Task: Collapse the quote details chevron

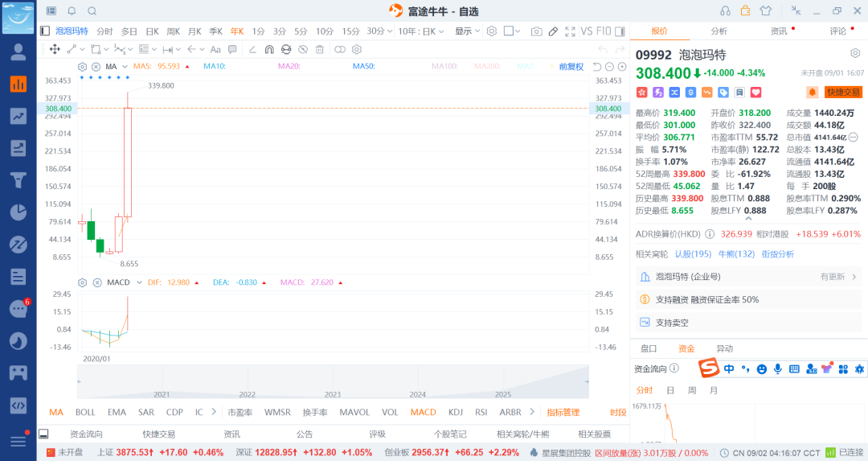Action: [x=748, y=219]
